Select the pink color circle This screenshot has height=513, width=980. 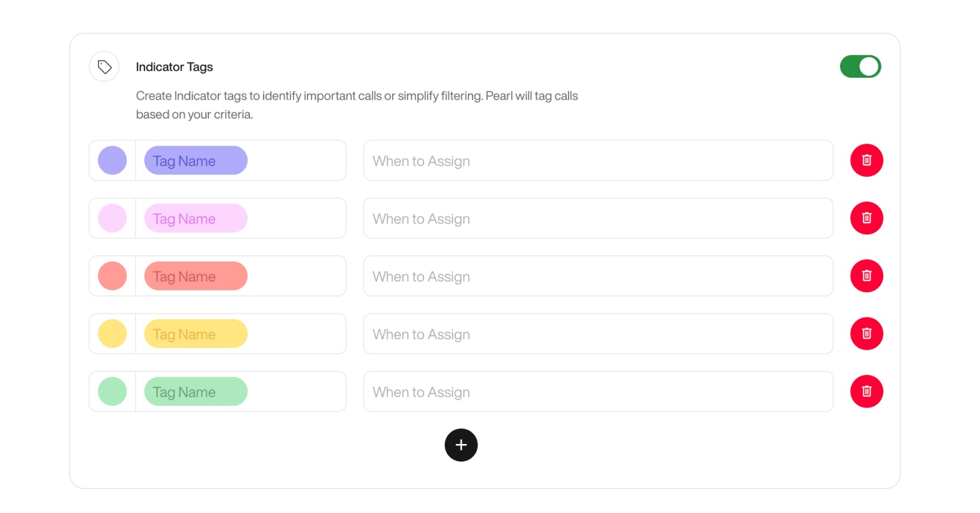click(112, 218)
